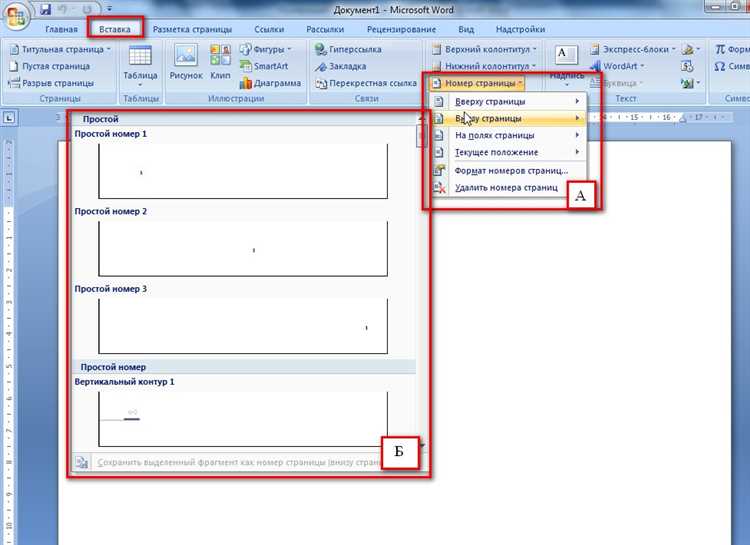The width and height of the screenshot is (750, 545).
Task: Click the page icon beside На полях страницы
Action: (x=439, y=135)
